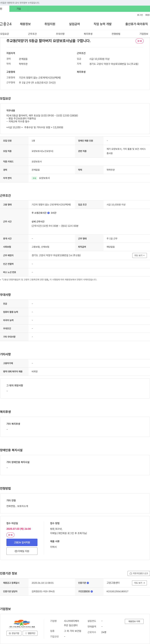Click the 인증기관 help question icon
Image resolution: width=150 pixels, height=644 pixels.
[x=88, y=583]
